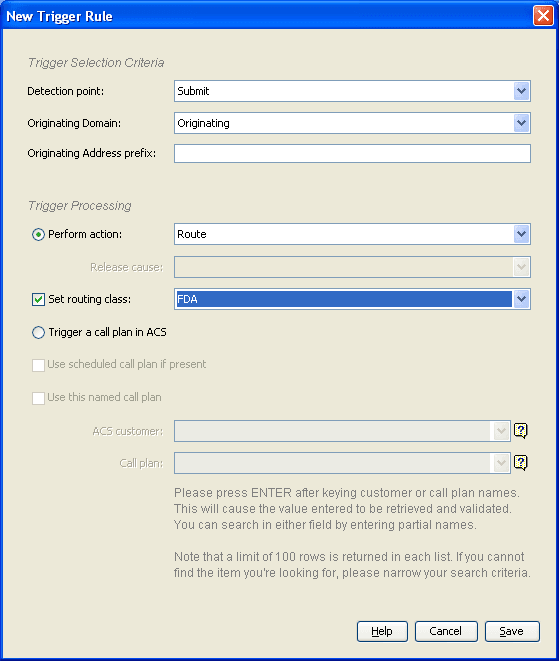Close the New Trigger Rule dialog
This screenshot has height=661, width=559.
point(543,16)
